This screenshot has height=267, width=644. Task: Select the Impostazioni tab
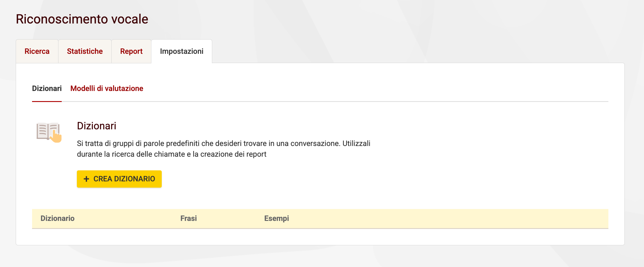[182, 51]
